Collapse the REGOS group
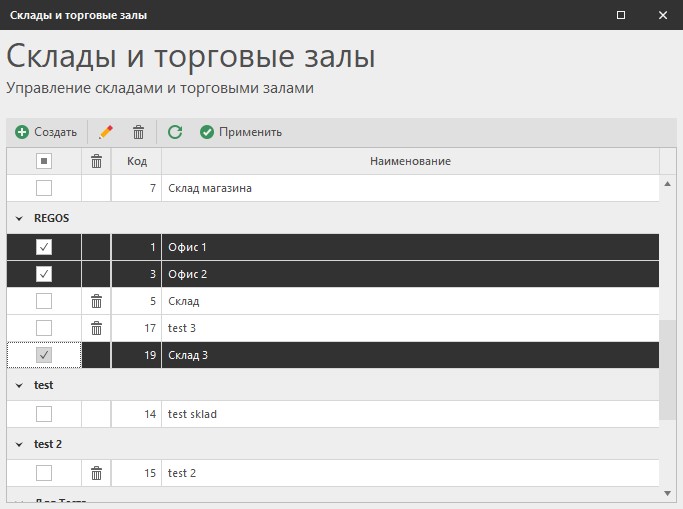This screenshot has width=683, height=509. point(19,218)
